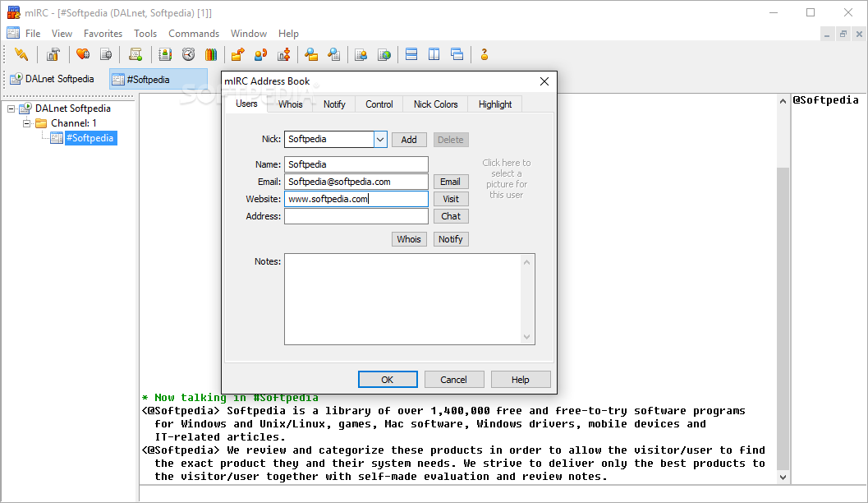This screenshot has width=868, height=503.
Task: Click the DCC Send file icon
Action: click(238, 54)
